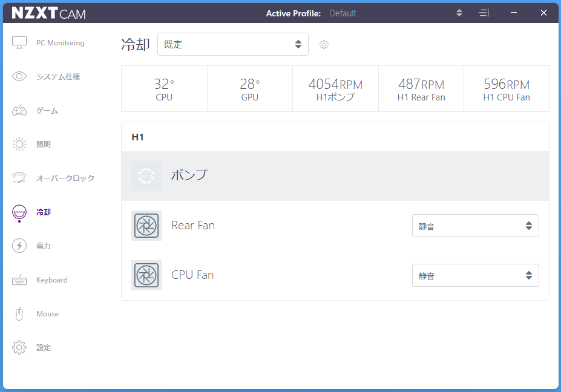Click the Keyboard sidebar icon
This screenshot has height=392, width=561.
point(19,280)
